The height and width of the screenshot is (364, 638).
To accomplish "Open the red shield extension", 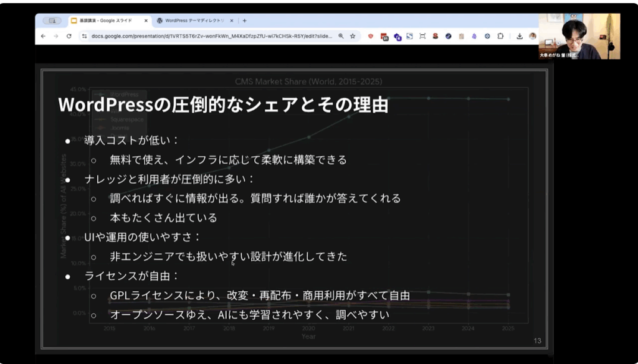I will (370, 36).
